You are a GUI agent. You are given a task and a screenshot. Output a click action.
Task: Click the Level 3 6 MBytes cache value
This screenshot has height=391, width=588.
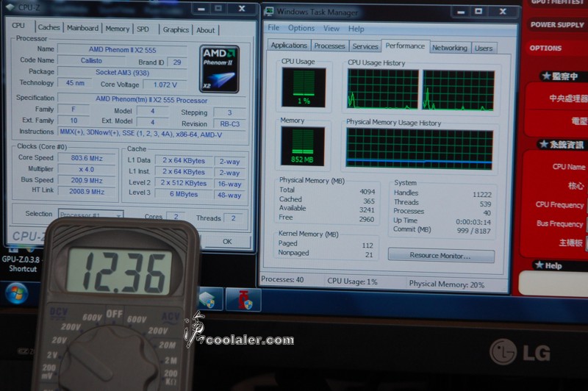click(x=184, y=194)
